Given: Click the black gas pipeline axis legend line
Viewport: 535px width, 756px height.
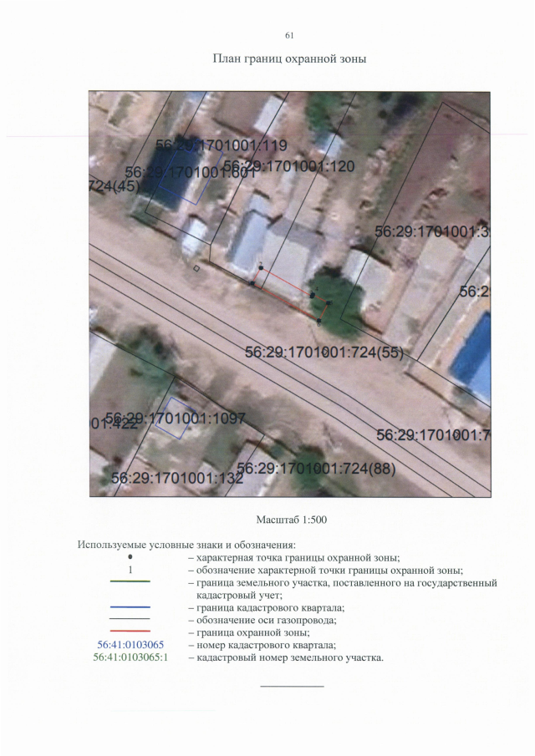Looking at the screenshot, I should pos(130,619).
